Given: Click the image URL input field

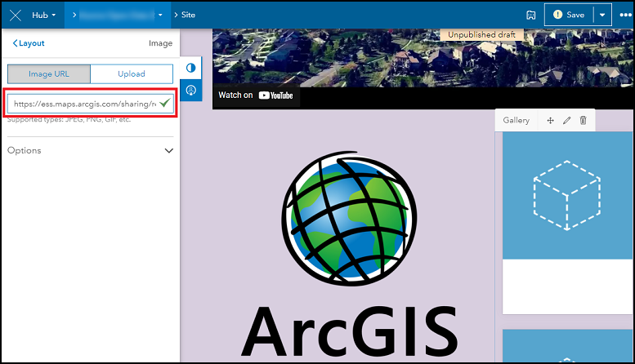Looking at the screenshot, I should coord(82,104).
